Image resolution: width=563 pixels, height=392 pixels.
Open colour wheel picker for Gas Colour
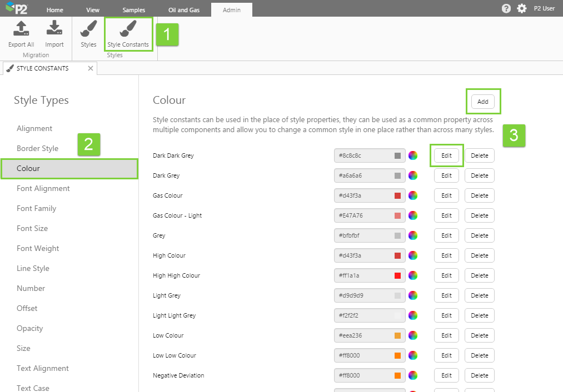click(413, 195)
